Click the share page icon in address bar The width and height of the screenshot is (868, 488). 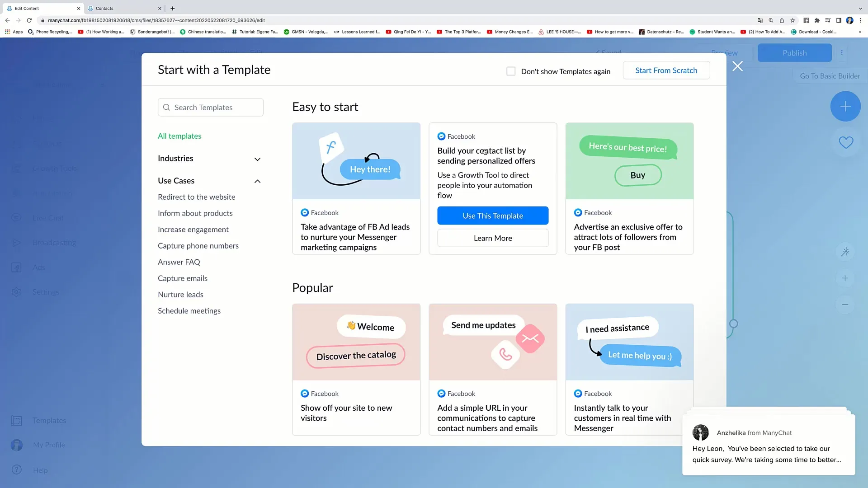pos(782,20)
